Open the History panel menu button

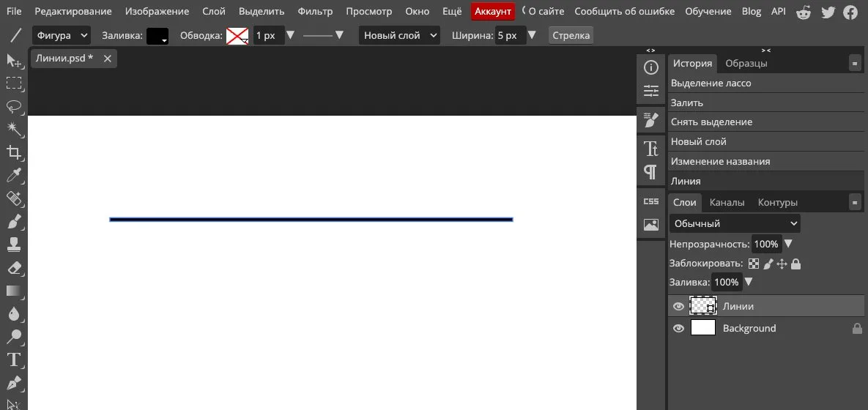pyautogui.click(x=856, y=63)
